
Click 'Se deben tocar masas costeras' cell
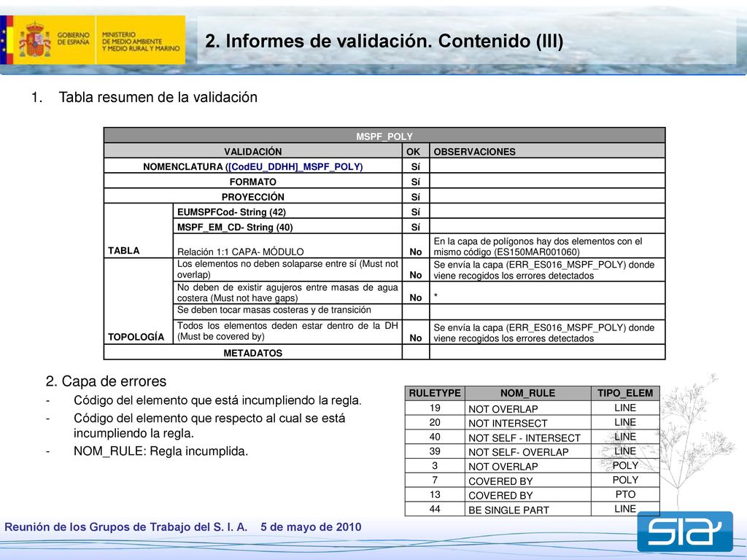(287, 311)
